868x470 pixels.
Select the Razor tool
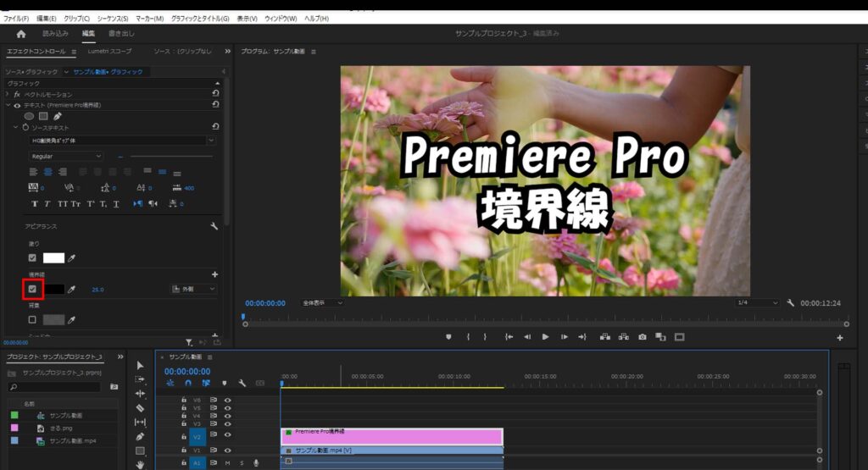(x=140, y=408)
